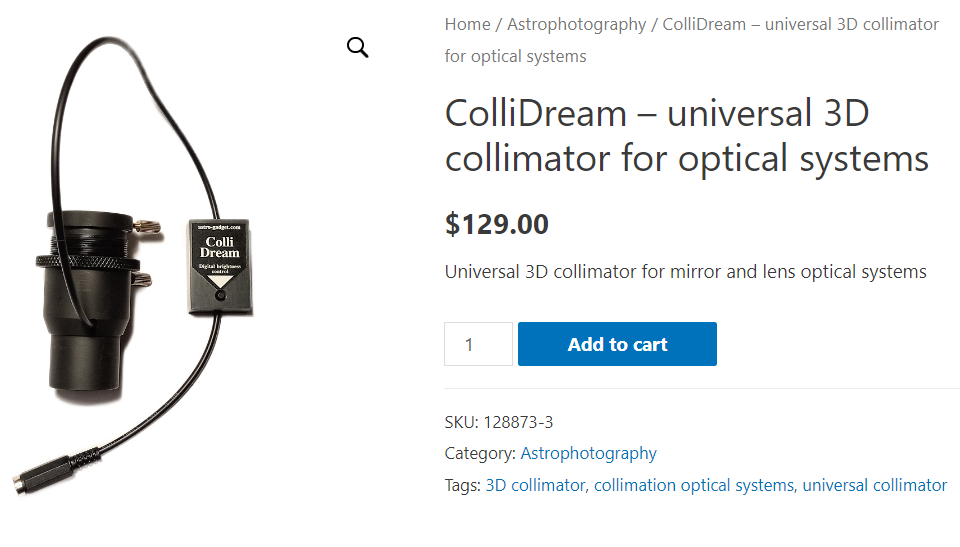Follow the universal collimator tag link

tap(874, 485)
